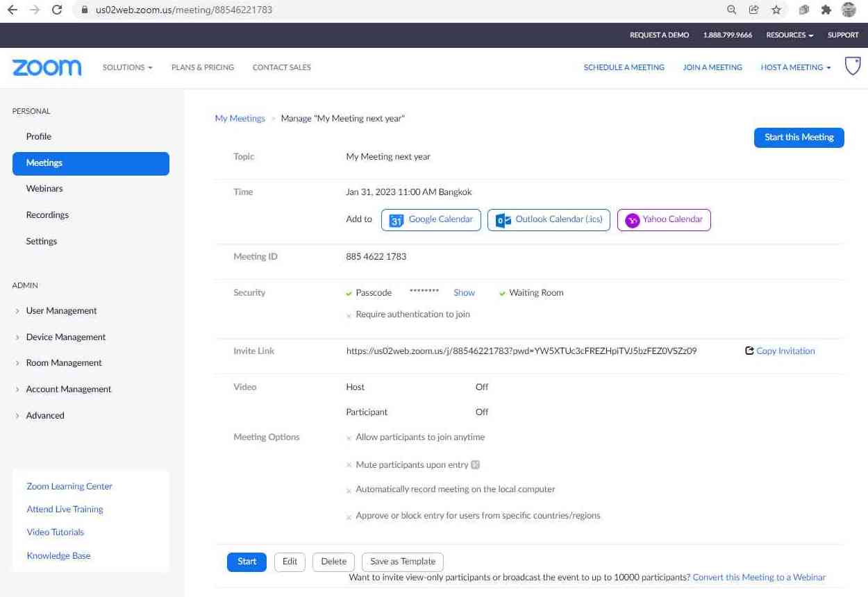Click the Zoom logo
Image resolution: width=868 pixels, height=597 pixels.
tap(47, 67)
